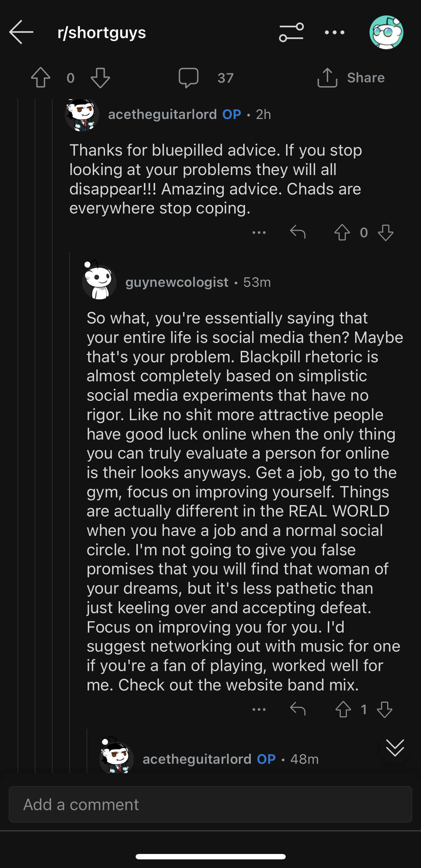
Task: Open your profile avatar in the header
Action: click(386, 32)
